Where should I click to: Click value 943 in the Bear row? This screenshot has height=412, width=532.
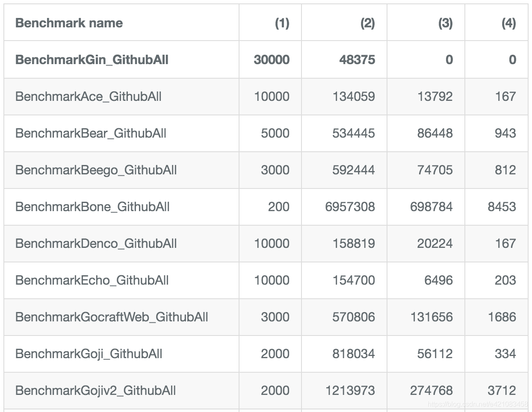click(505, 133)
